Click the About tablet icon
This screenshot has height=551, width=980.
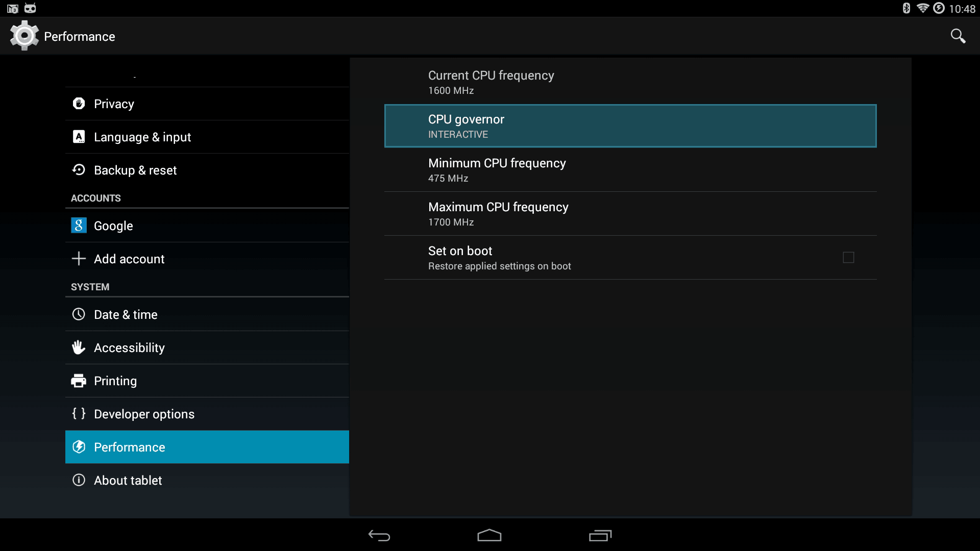pyautogui.click(x=80, y=480)
